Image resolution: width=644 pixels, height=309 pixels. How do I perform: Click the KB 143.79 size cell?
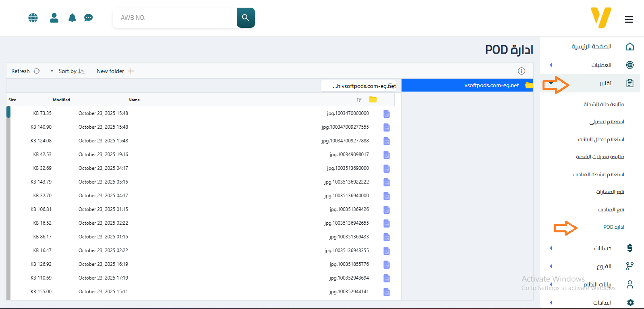pyautogui.click(x=41, y=182)
